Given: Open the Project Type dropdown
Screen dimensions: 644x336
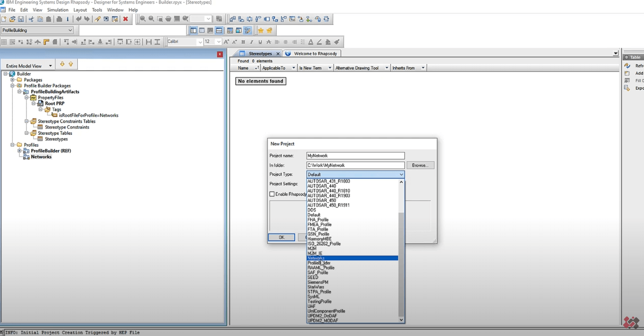Looking at the screenshot, I should coord(401,174).
